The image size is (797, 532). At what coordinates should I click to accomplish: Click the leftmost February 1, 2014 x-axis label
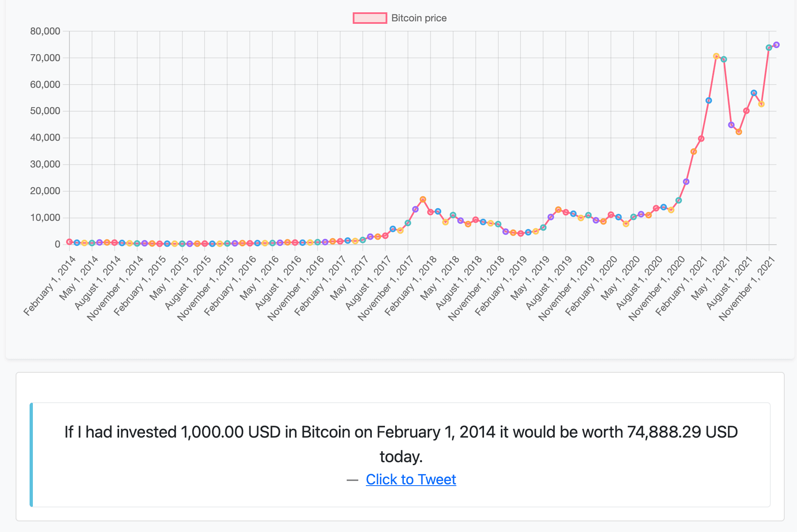point(50,285)
